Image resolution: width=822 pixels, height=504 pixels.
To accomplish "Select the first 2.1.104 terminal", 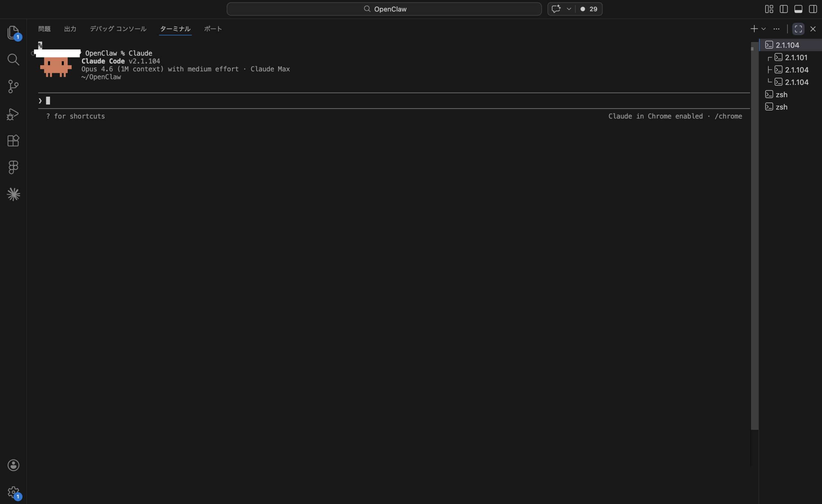I will 790,45.
